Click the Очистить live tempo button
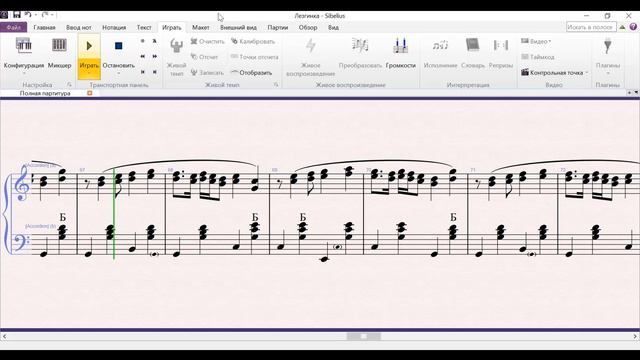Viewport: 640px width, 360px height. pyautogui.click(x=208, y=41)
